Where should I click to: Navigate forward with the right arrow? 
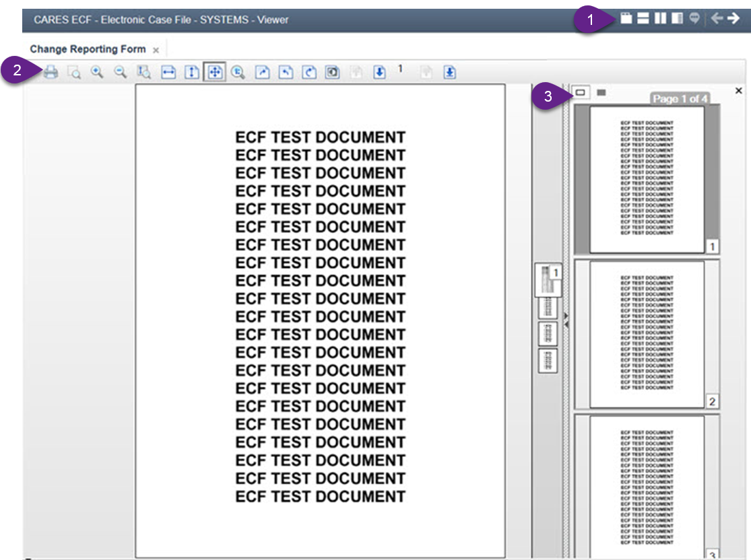pyautogui.click(x=733, y=19)
